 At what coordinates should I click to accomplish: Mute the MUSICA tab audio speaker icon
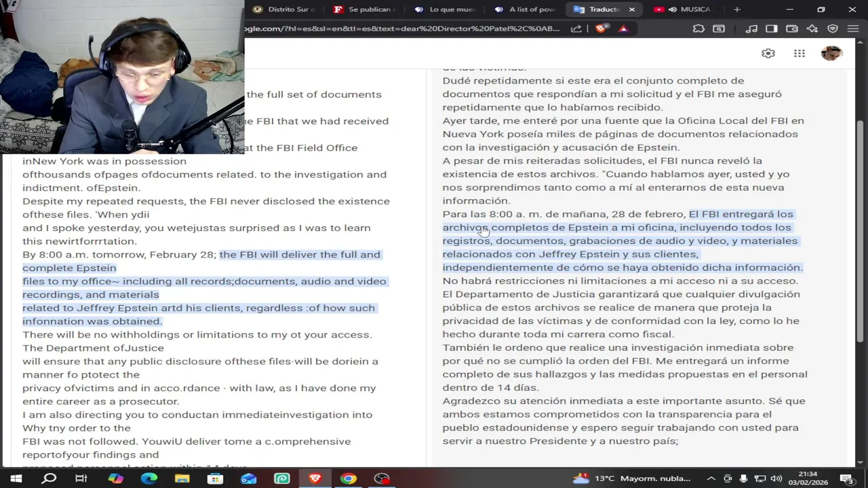(x=673, y=9)
